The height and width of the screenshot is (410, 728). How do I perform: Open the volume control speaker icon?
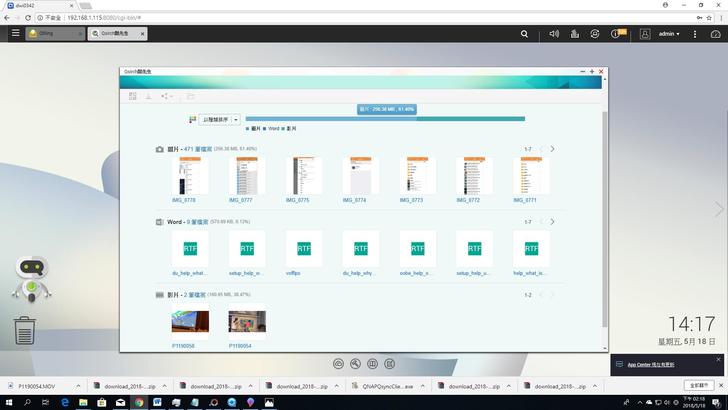[x=554, y=34]
